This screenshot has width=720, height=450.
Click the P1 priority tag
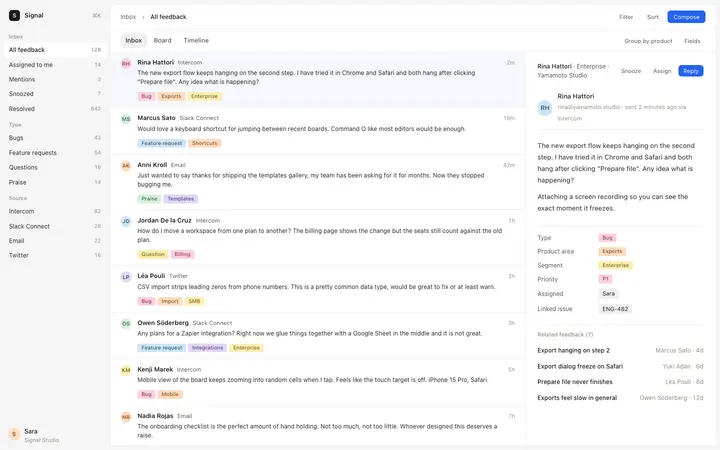point(605,279)
